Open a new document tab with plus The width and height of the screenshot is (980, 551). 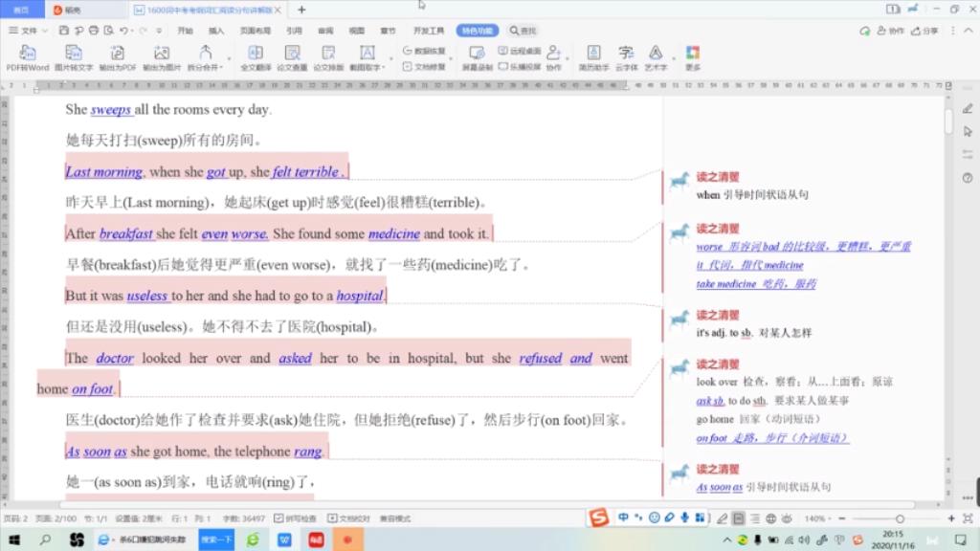(301, 10)
